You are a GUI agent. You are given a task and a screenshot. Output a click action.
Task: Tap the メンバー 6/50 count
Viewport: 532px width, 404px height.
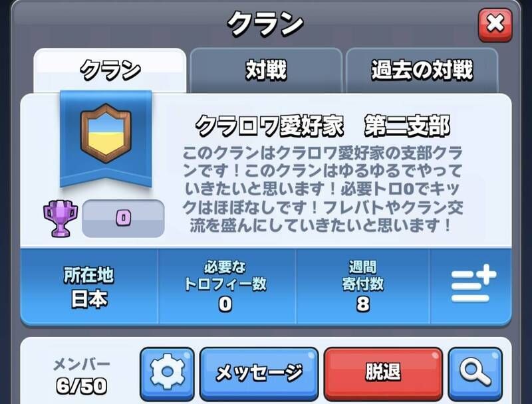point(81,376)
